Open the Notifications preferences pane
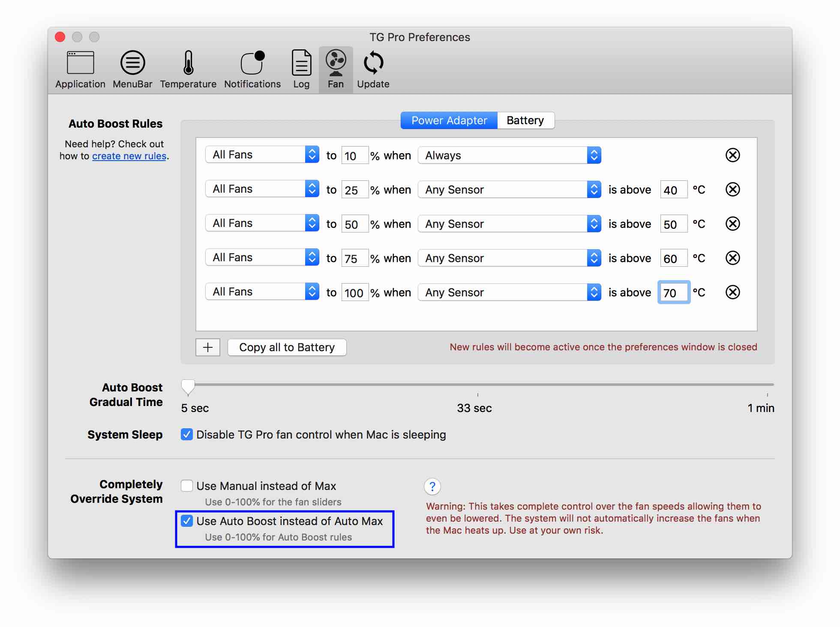The height and width of the screenshot is (627, 840). coord(252,69)
